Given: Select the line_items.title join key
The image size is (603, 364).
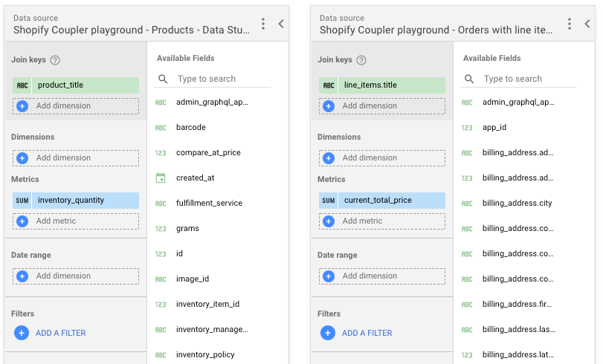Looking at the screenshot, I should [x=382, y=85].
